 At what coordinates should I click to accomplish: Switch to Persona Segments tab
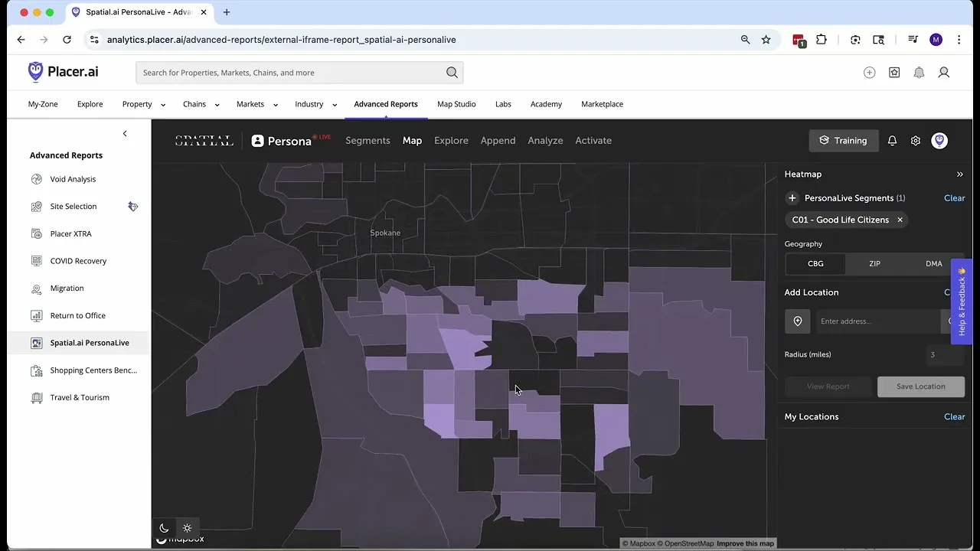367,141
